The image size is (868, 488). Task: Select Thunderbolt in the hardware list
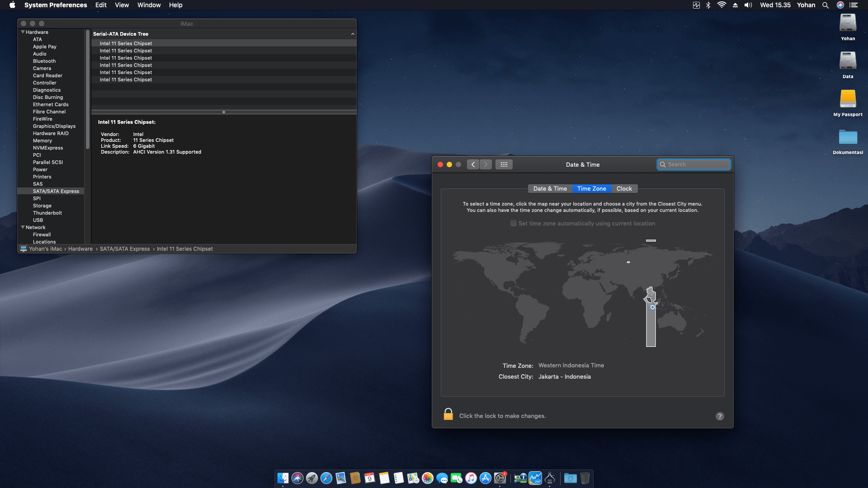pos(47,213)
